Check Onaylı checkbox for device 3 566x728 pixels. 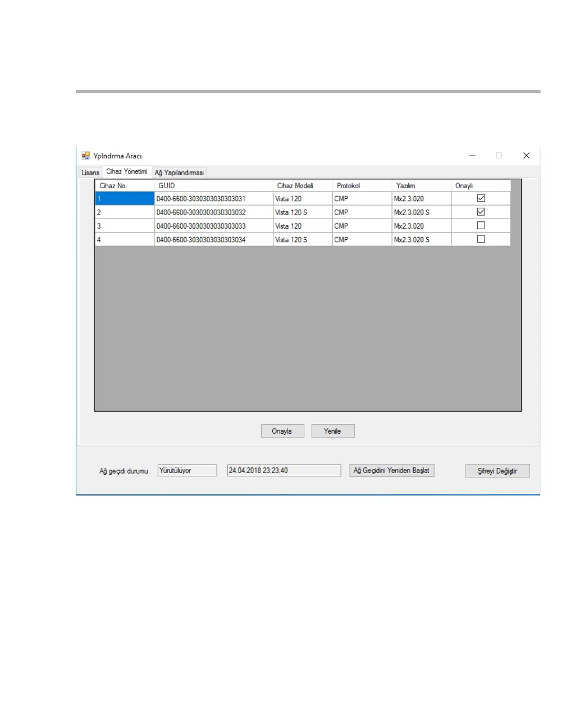coord(481,225)
